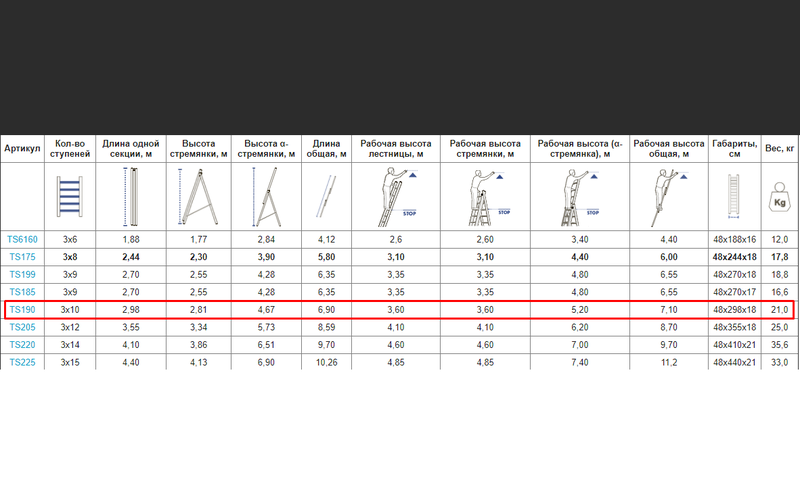
Task: Click the '7,10' total working height cell
Action: pos(669,310)
